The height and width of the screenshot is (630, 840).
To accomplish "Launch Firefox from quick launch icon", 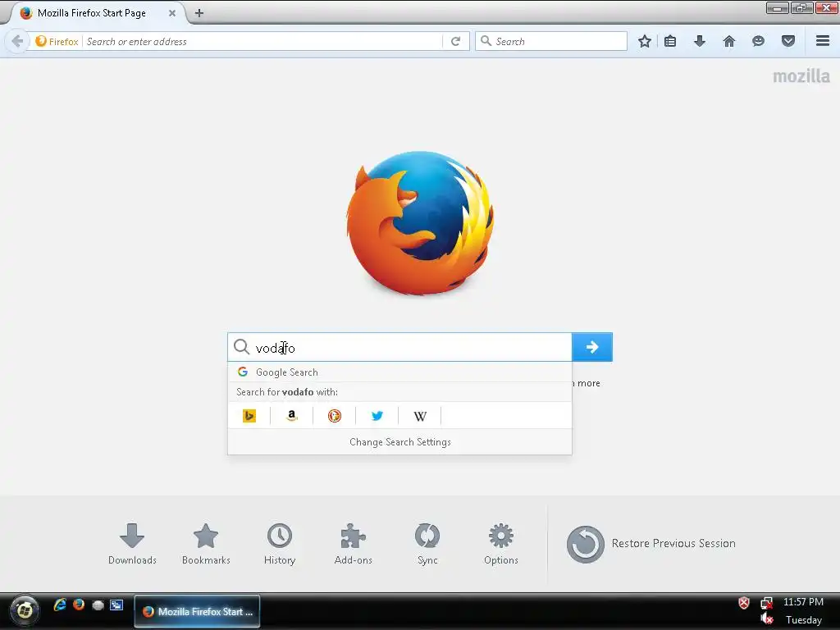I will [79, 605].
